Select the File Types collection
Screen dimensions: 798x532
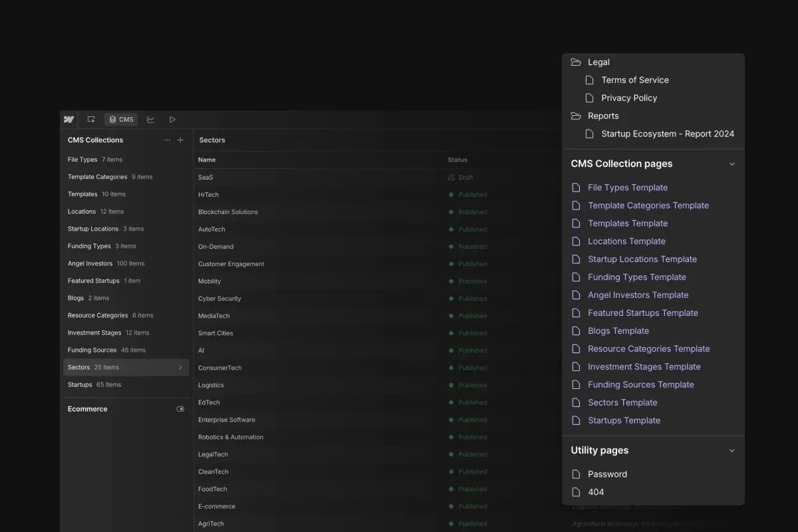pyautogui.click(x=126, y=160)
